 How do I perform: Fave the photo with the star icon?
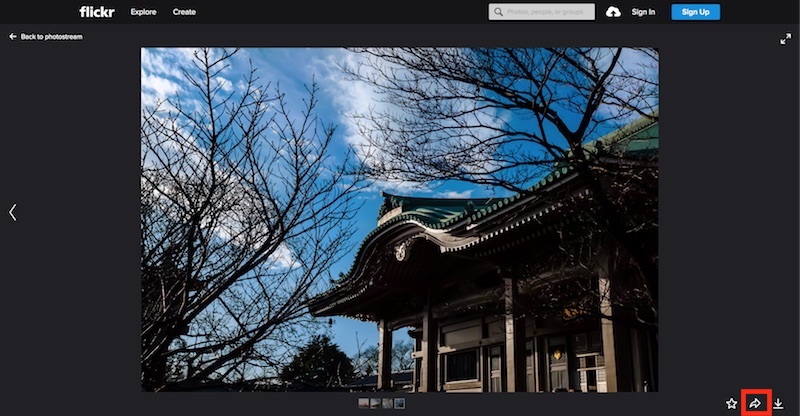tap(732, 404)
